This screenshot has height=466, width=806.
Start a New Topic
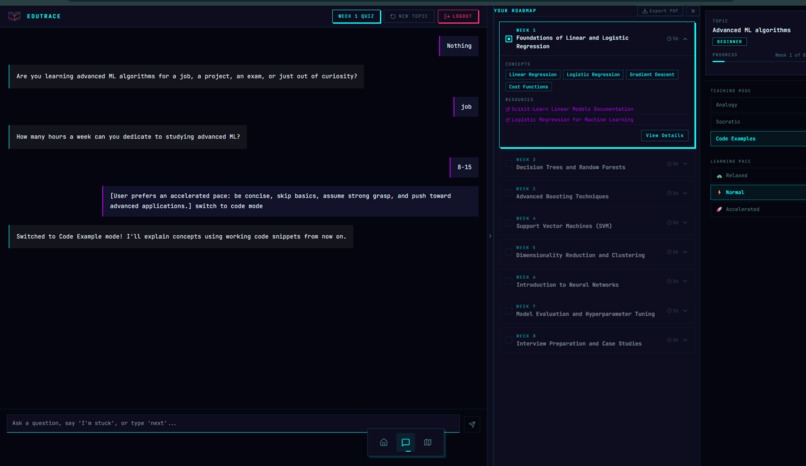coord(409,16)
